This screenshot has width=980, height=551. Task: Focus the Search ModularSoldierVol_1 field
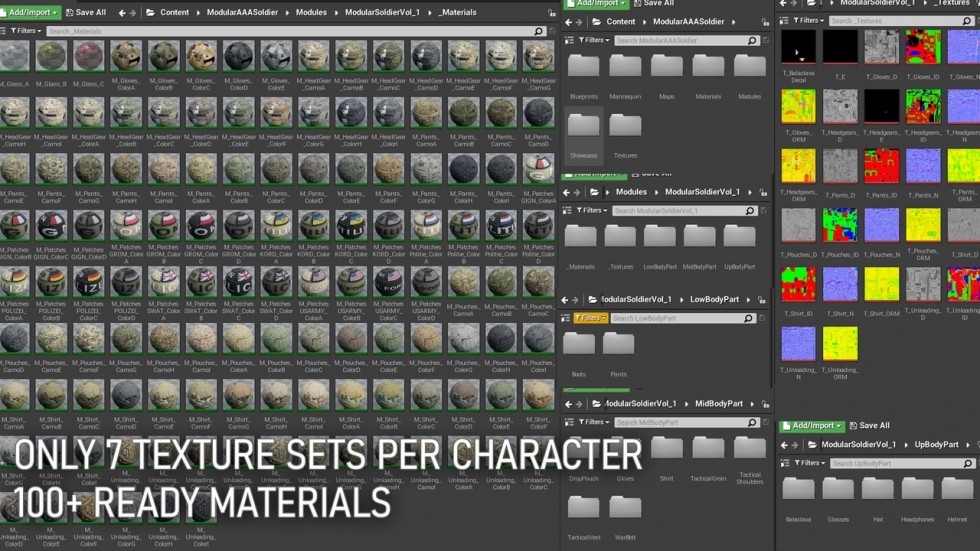678,211
